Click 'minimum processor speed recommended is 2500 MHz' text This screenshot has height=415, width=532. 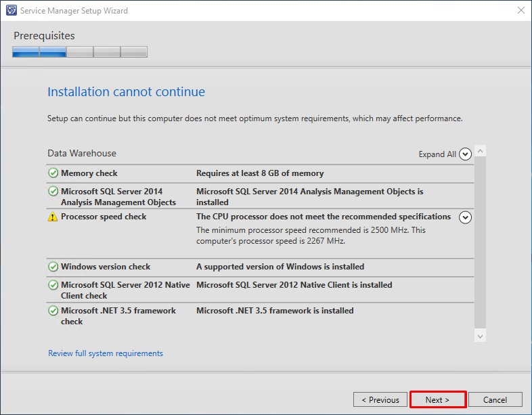(311, 236)
